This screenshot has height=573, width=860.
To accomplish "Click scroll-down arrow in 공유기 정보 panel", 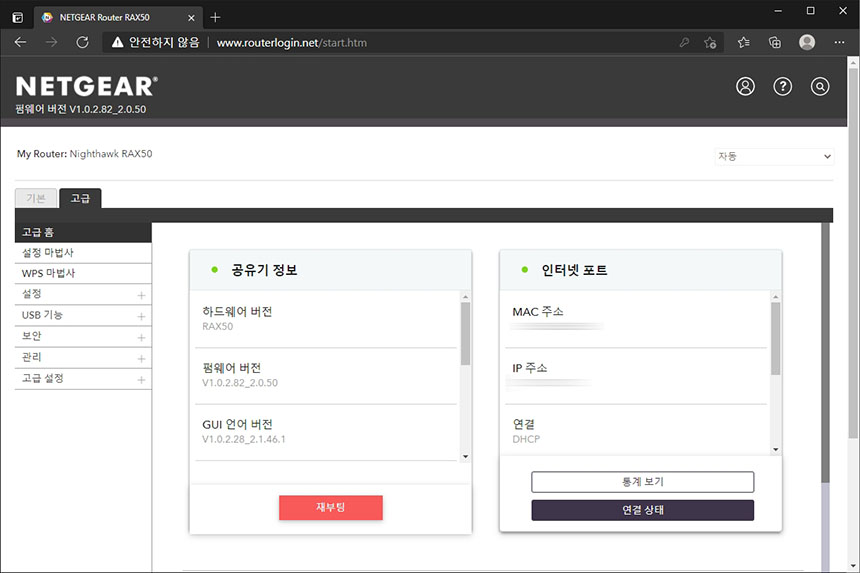I will pos(465,457).
